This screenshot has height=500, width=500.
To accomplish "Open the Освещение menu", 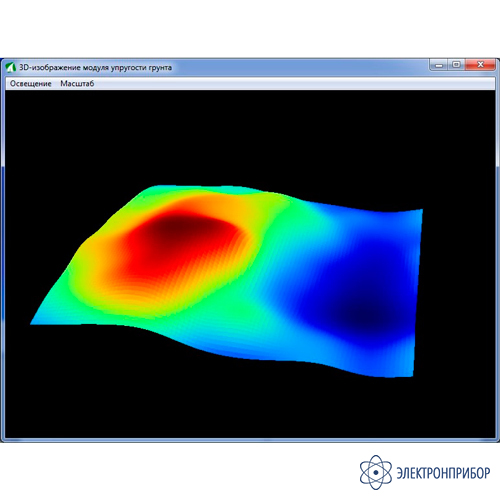I will coord(31,84).
